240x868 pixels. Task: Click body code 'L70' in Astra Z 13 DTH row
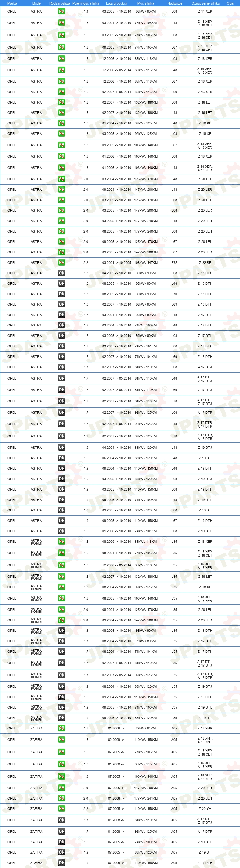tap(174, 294)
